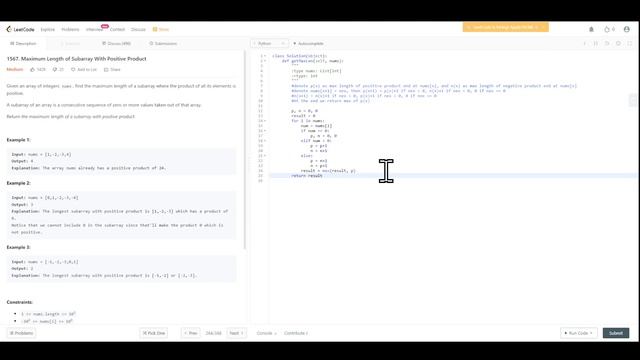Image resolution: width=640 pixels, height=360 pixels.
Task: Click the Constraints heading
Action: point(20,302)
